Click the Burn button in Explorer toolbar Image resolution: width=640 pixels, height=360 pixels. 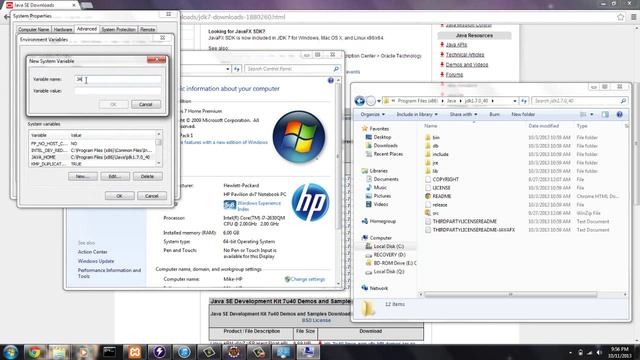pyautogui.click(x=494, y=115)
